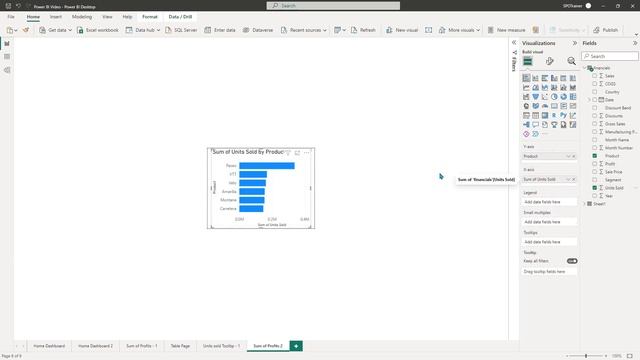This screenshot has height=360, width=640.
Task: Click Excel workbook in the ribbon
Action: point(98,30)
